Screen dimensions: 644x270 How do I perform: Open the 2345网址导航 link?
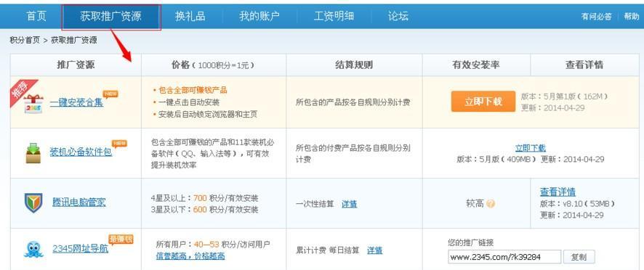point(81,249)
